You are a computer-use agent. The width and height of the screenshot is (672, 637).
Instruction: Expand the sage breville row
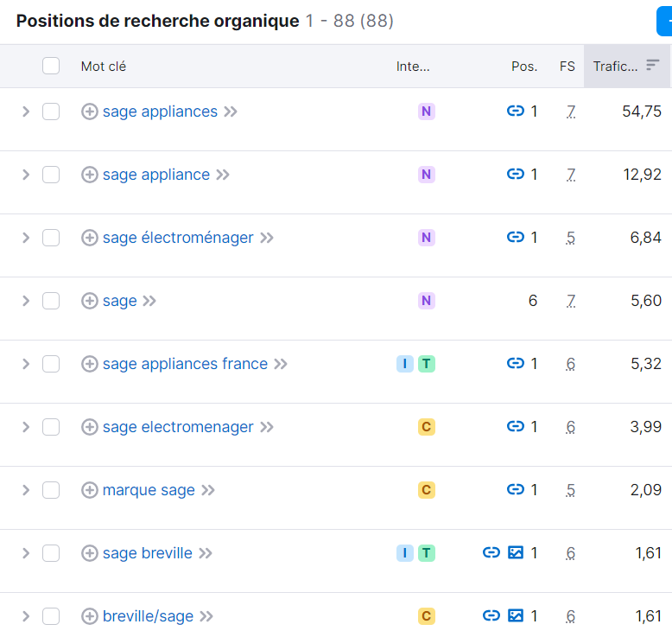[x=26, y=553]
